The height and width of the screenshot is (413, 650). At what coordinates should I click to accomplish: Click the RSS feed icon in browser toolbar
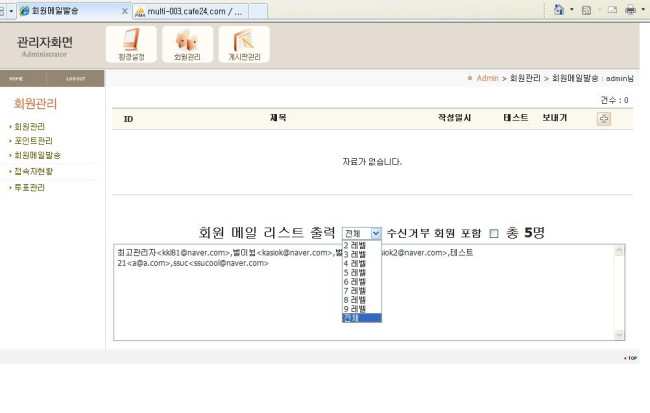click(x=587, y=10)
